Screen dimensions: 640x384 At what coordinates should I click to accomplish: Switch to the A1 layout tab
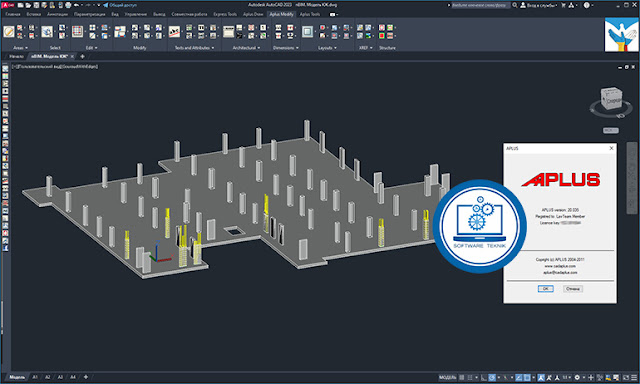coord(35,377)
